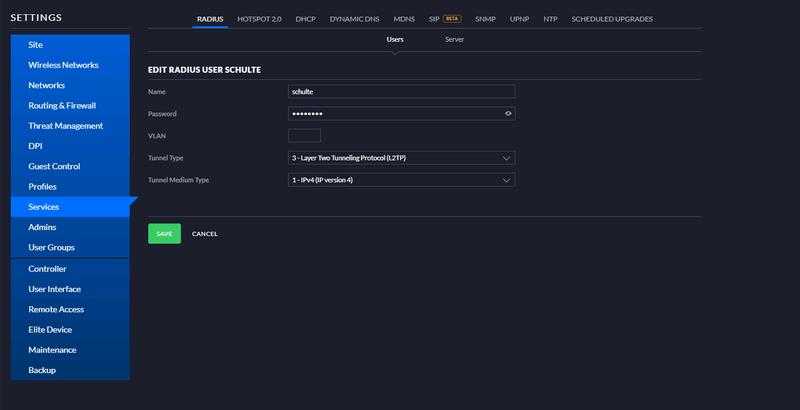Open User Groups settings
The width and height of the screenshot is (800, 410).
[70, 247]
